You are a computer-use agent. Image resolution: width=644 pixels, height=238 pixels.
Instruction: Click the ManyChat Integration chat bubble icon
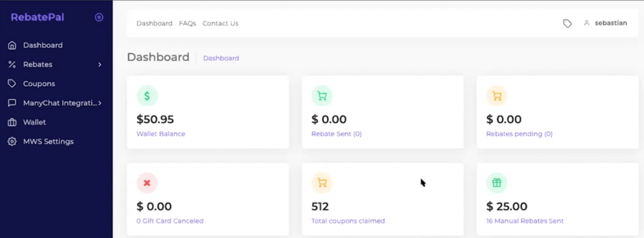pos(13,103)
